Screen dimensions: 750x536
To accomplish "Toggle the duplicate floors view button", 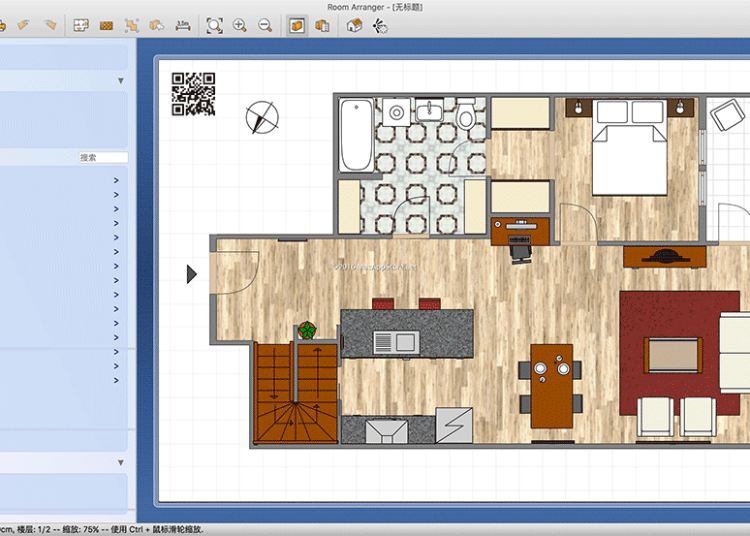I will [x=322, y=25].
